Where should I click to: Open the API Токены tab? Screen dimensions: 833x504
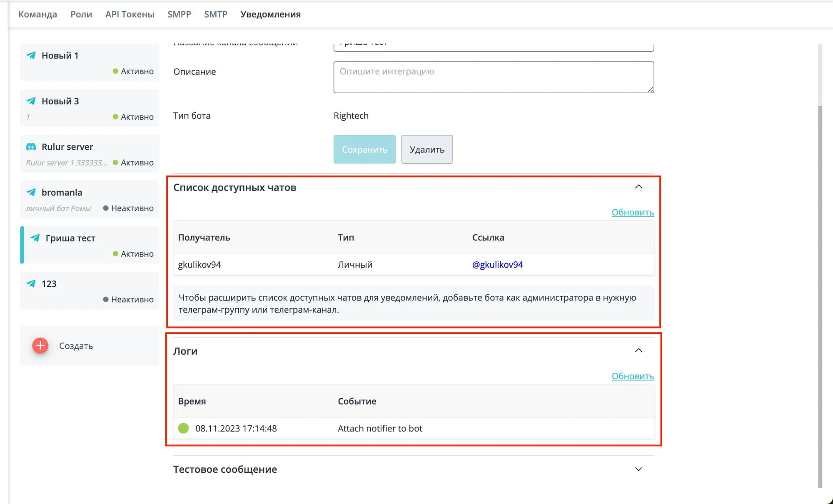tap(130, 14)
